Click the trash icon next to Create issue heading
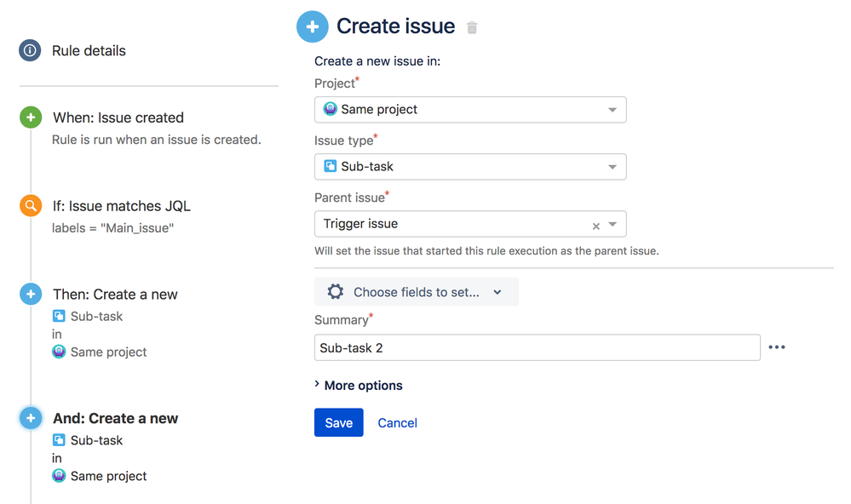The image size is (851, 504). coord(472,26)
